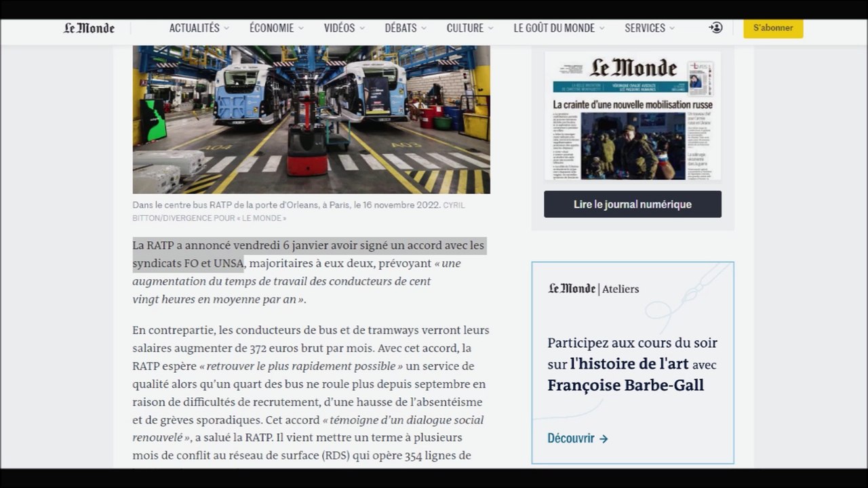Open the Le Goût du Monde menu
Viewport: 868px width, 488px height.
click(559, 28)
